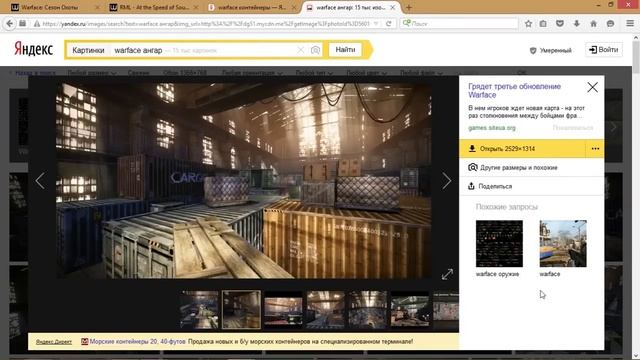Click the main hangar image preview
Screen dimensions: 640x360
(x=244, y=180)
